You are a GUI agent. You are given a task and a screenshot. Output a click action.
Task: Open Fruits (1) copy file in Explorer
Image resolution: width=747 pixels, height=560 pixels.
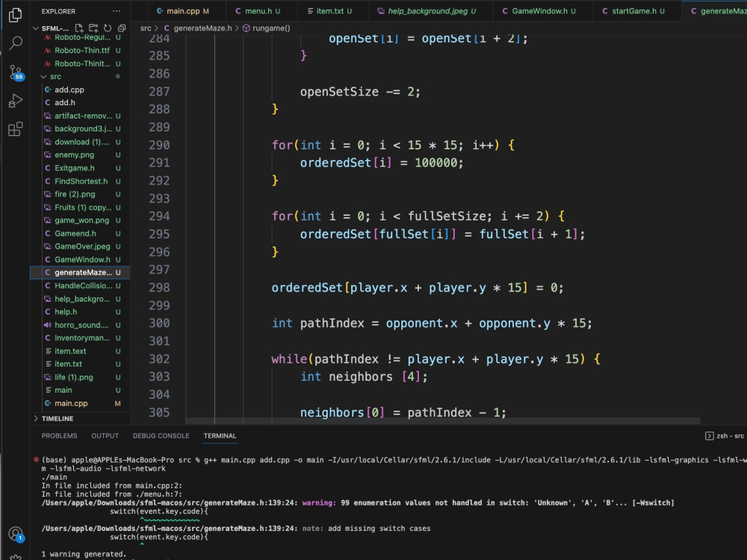click(80, 207)
